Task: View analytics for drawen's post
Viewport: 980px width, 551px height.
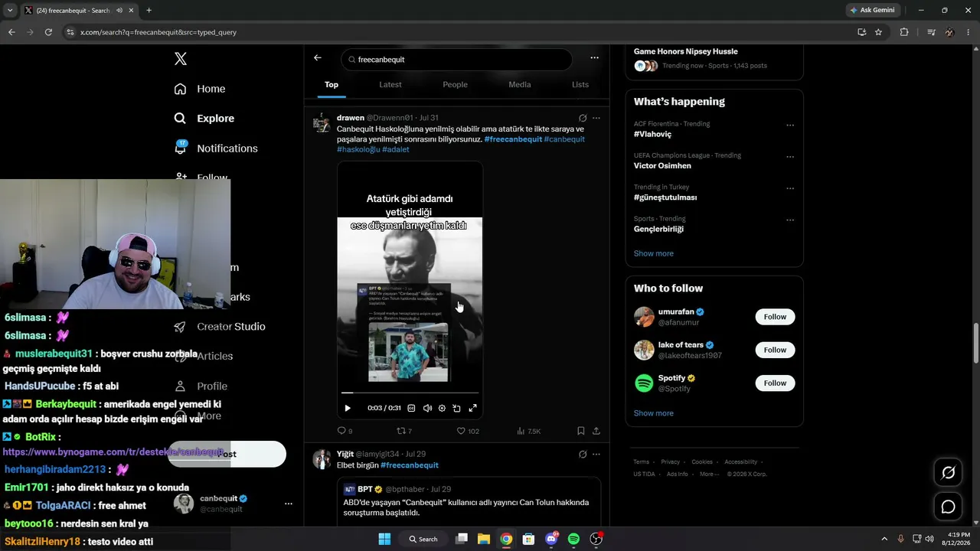Action: tap(528, 431)
